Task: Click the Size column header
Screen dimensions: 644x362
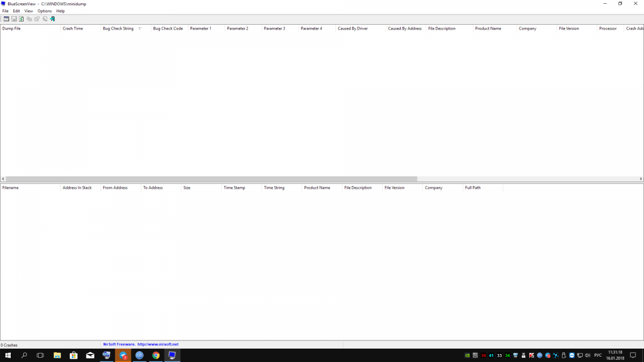Action: coord(201,188)
